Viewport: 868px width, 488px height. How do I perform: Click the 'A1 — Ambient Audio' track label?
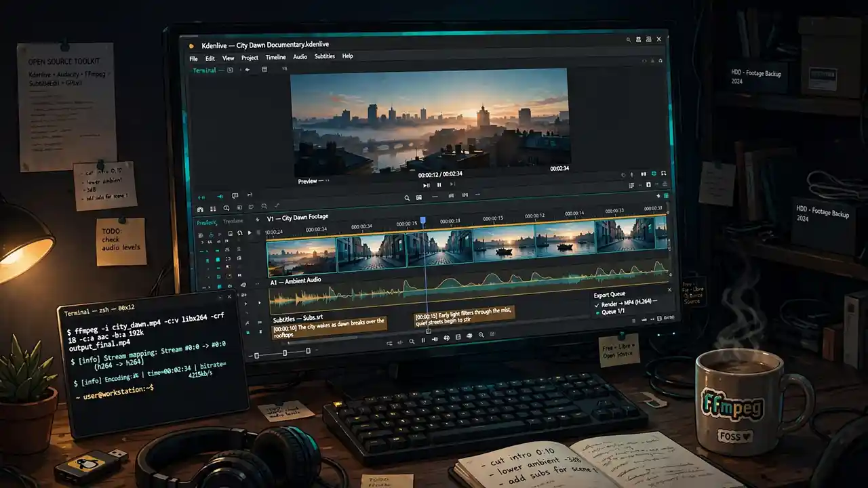coord(296,281)
